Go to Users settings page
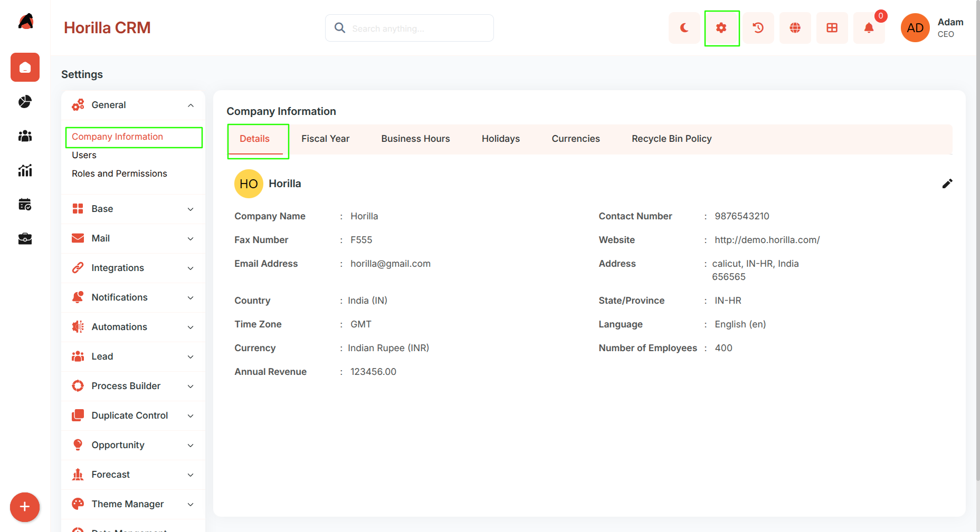 pyautogui.click(x=84, y=155)
